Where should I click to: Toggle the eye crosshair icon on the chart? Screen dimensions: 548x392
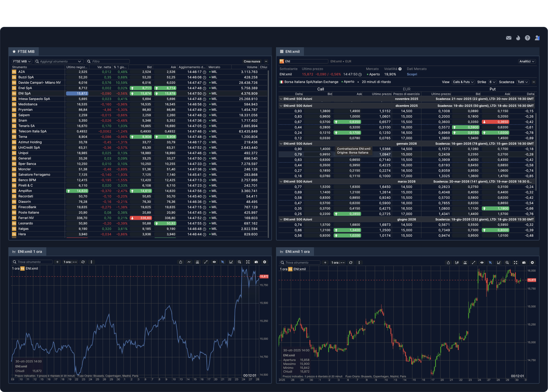tap(214, 262)
